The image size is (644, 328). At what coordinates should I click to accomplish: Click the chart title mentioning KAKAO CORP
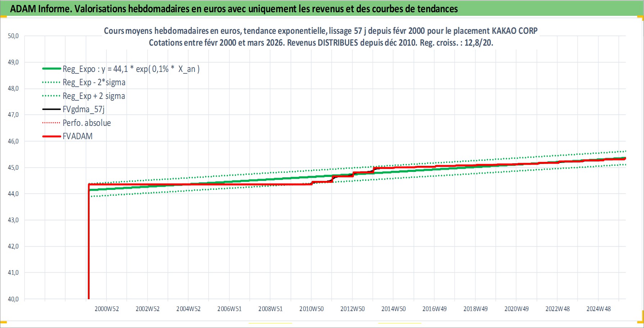[321, 31]
